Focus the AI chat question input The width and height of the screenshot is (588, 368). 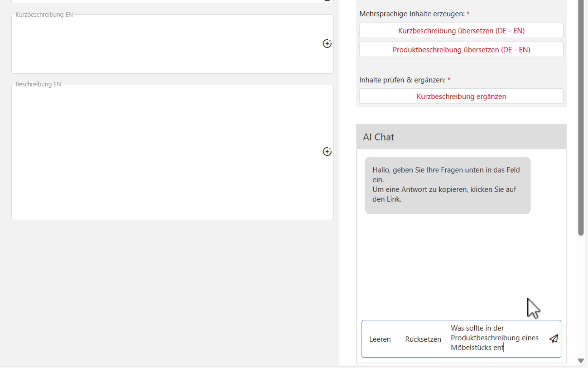[494, 338]
